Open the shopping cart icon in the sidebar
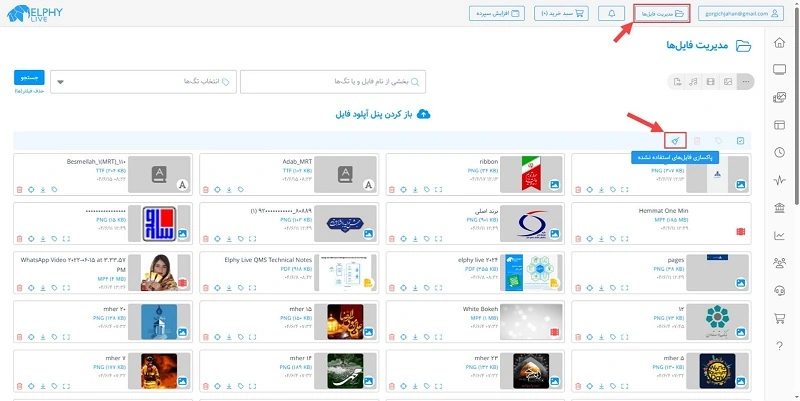Viewport: 800px width, 401px height. point(779,318)
